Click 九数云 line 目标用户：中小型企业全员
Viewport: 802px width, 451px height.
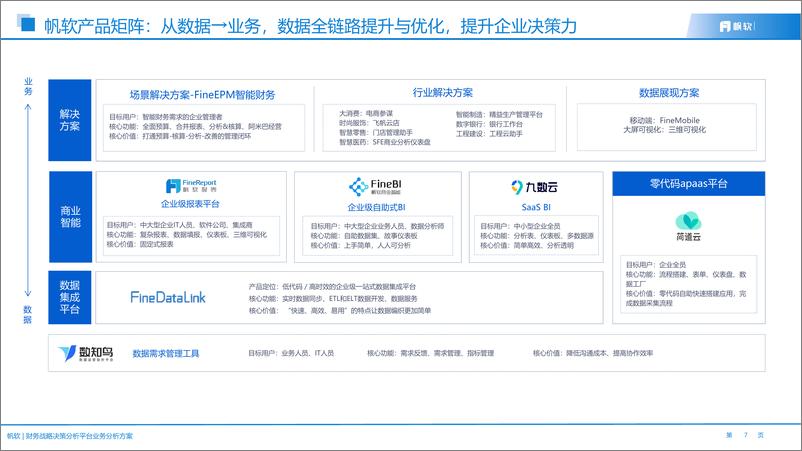pyautogui.click(x=520, y=226)
